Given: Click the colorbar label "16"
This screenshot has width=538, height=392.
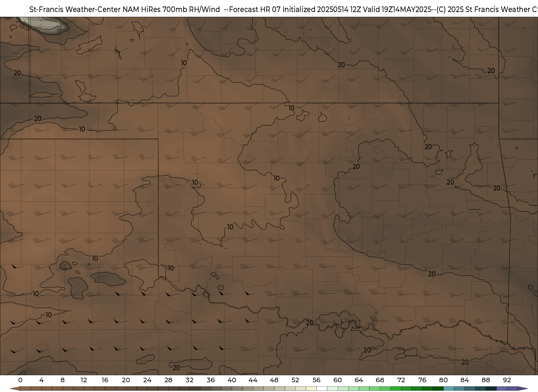Looking at the screenshot, I should coord(105,380).
